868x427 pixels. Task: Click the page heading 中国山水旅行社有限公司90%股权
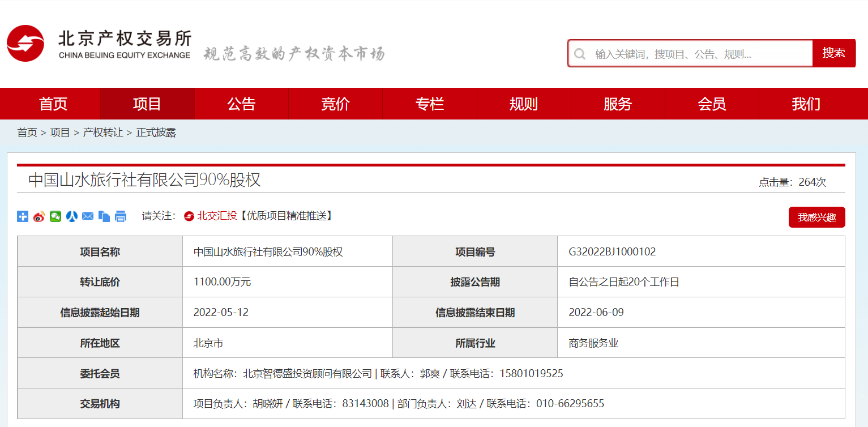pyautogui.click(x=144, y=180)
